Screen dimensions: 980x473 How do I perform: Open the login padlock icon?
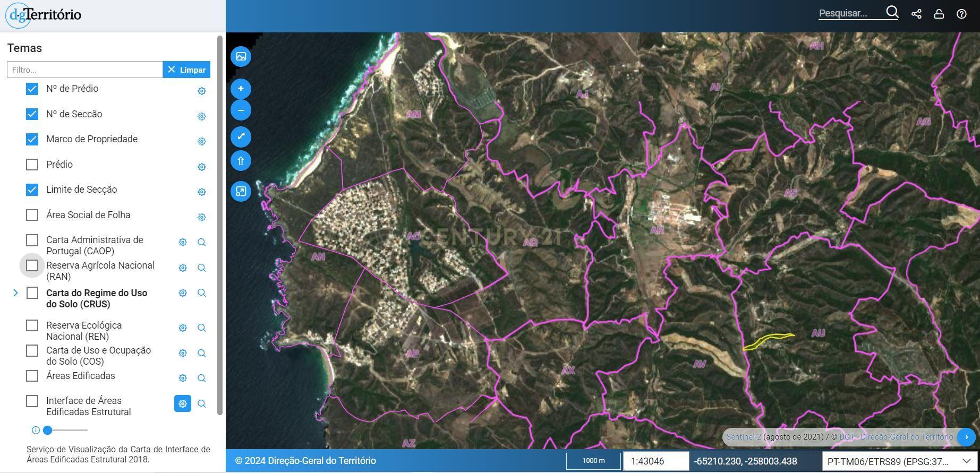(939, 14)
